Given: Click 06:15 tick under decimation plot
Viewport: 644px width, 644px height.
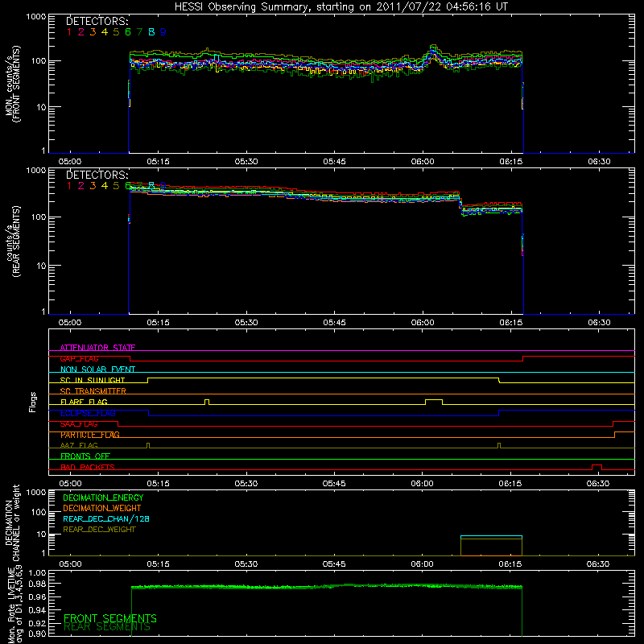Looking at the screenshot, I should coord(510,564).
